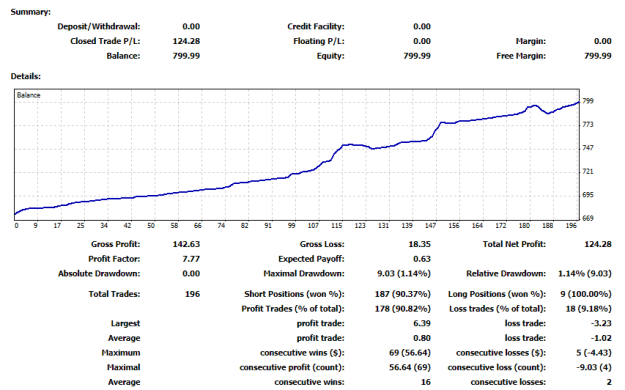
Task: Click the Total Trades value 196
Action: 192,294
